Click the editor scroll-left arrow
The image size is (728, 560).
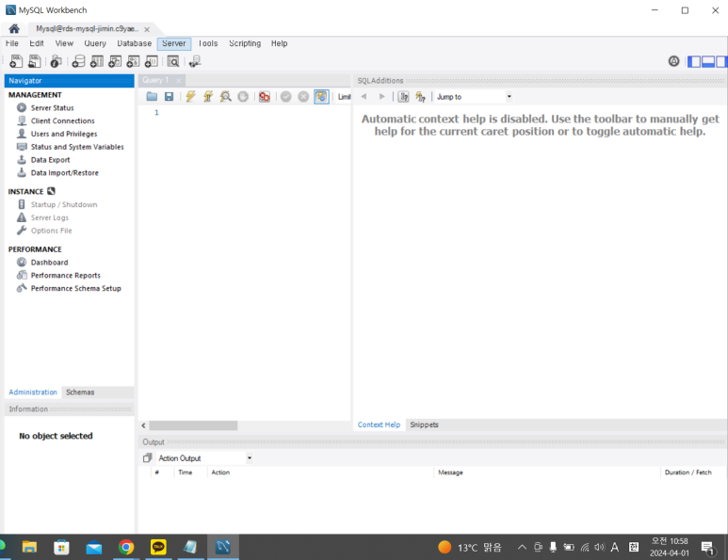pyautogui.click(x=143, y=425)
